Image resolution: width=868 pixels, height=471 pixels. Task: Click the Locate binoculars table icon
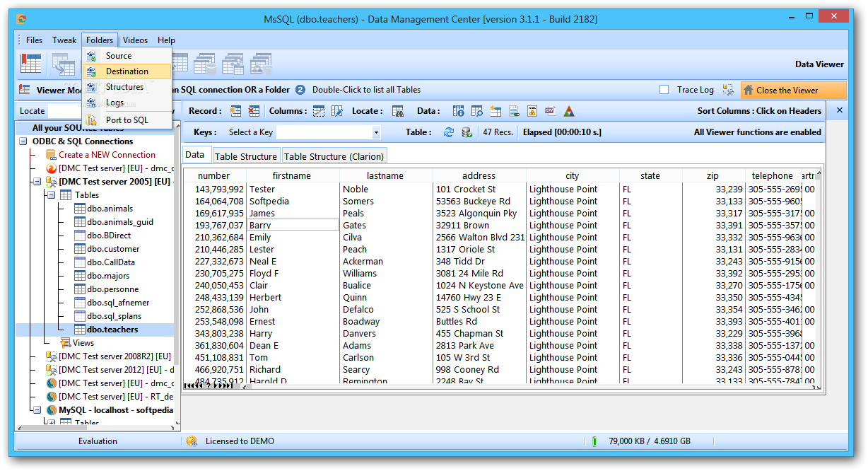tap(398, 111)
